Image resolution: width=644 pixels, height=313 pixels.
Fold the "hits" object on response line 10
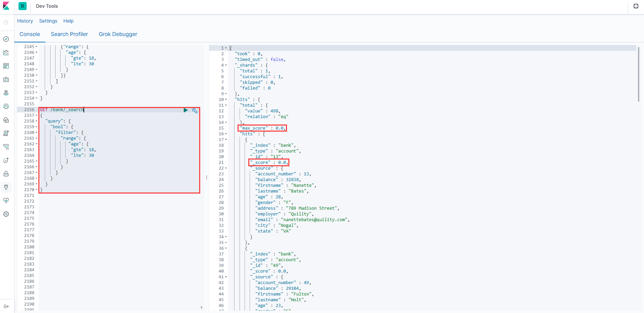pos(226,100)
